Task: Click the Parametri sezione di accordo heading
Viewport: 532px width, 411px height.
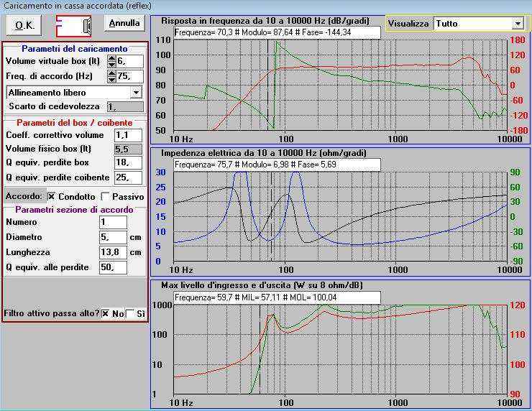Action: tap(74, 210)
